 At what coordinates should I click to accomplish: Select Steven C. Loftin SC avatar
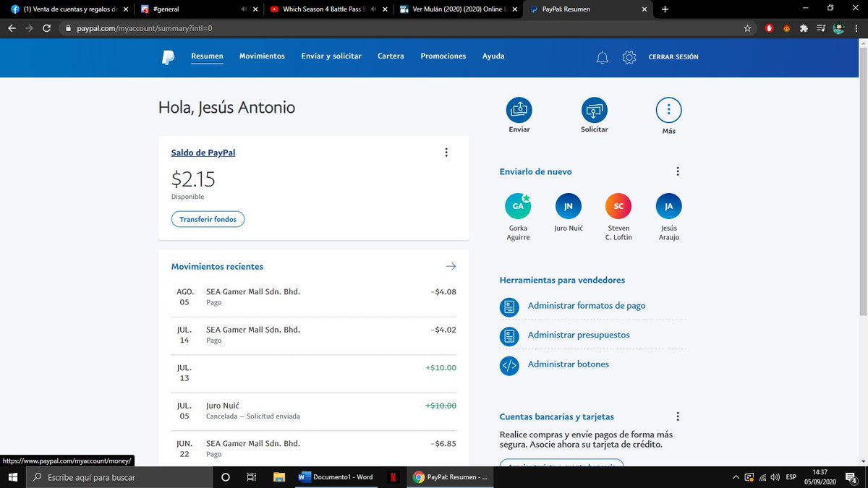pos(618,206)
